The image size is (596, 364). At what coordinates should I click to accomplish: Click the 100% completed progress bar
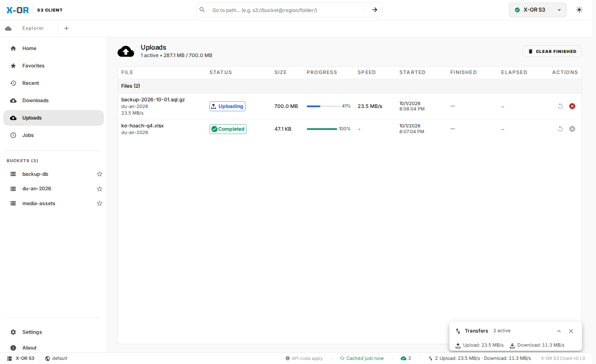(322, 129)
